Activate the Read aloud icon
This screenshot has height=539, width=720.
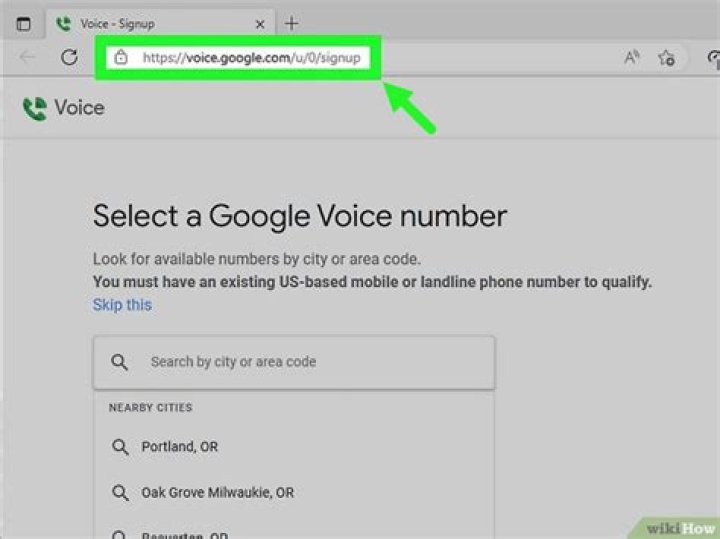point(632,58)
